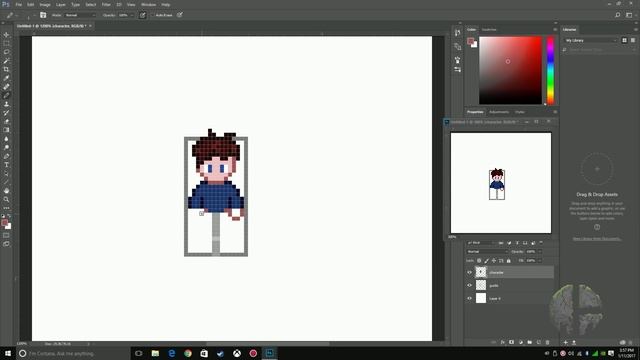640x360 pixels.
Task: Open the layer filter Kind dropdown
Action: (480, 243)
